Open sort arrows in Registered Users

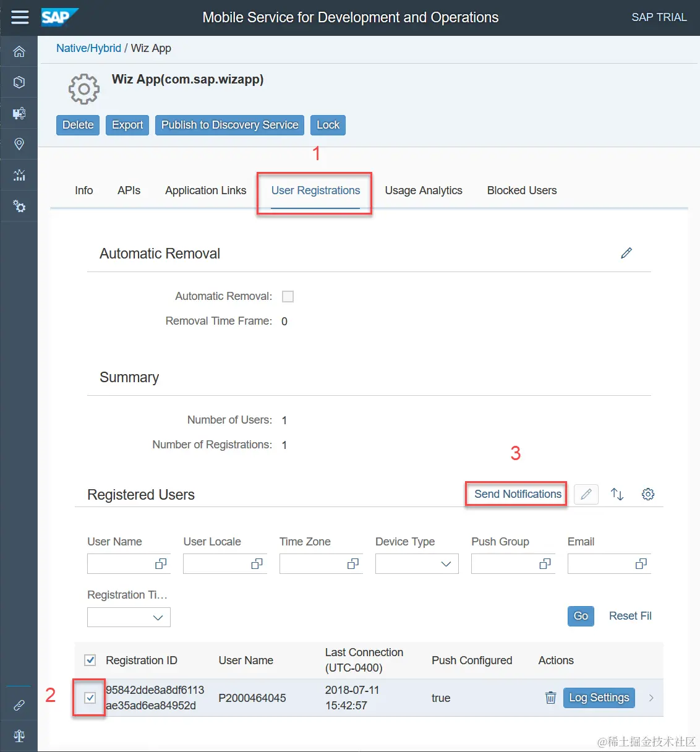click(617, 494)
